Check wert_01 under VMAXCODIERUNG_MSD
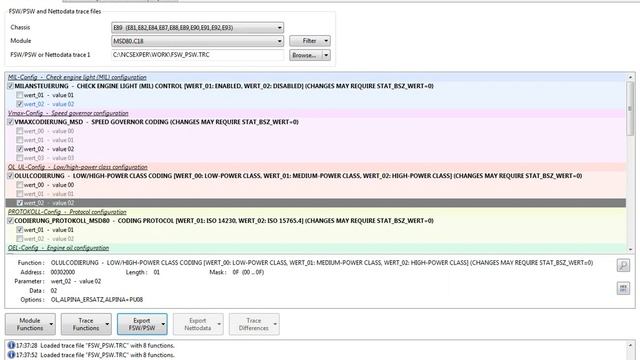Screen dimensions: 640x360 [20, 140]
